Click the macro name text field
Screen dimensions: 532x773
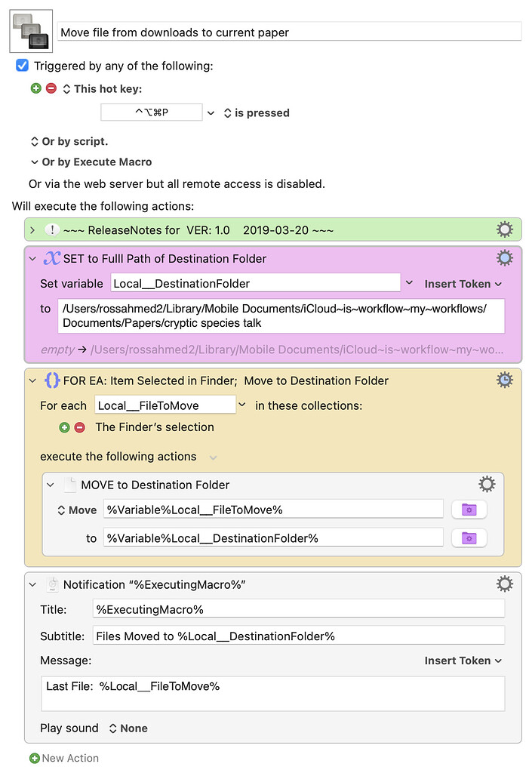coord(289,32)
